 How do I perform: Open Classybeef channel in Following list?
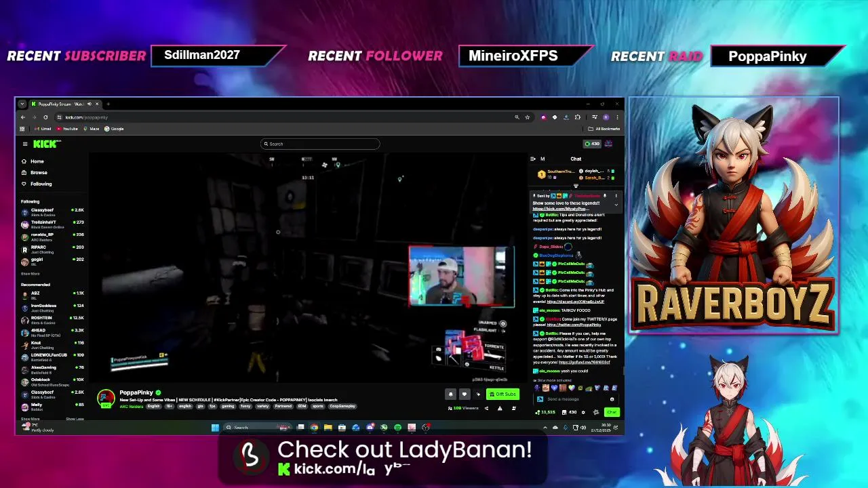point(52,211)
